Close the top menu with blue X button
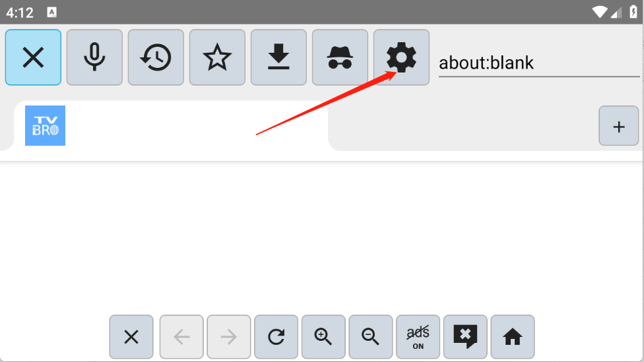This screenshot has height=362, width=644. click(33, 57)
